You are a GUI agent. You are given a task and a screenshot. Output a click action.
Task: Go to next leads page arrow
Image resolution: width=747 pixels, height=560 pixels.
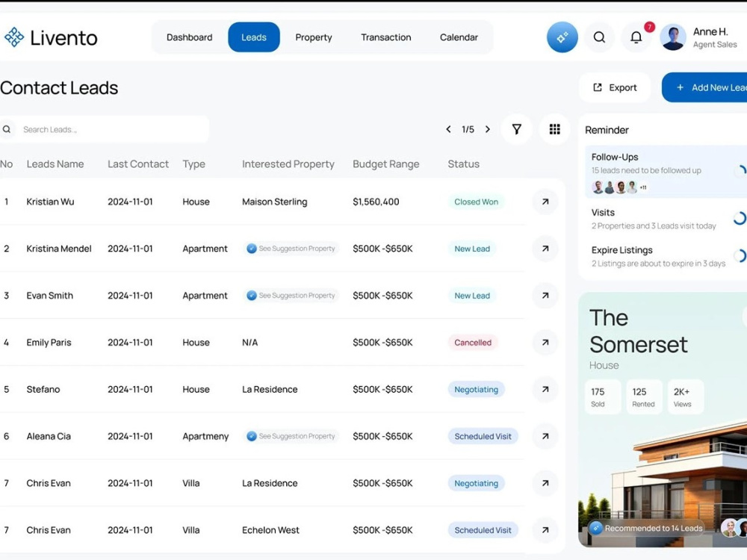pyautogui.click(x=487, y=129)
